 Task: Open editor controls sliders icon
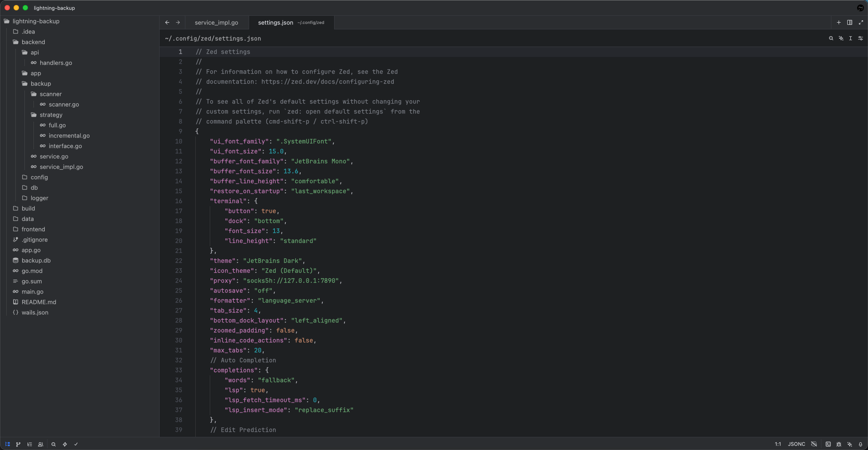point(860,38)
